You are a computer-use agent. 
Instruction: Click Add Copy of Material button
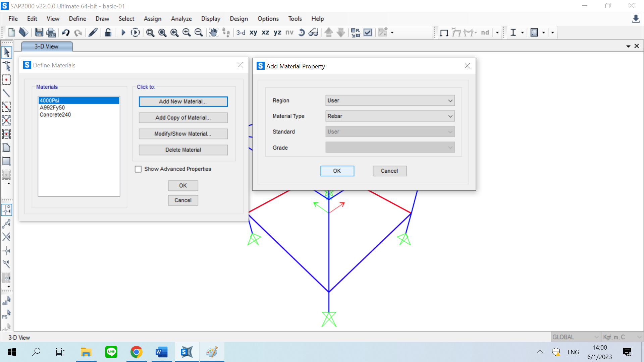(x=183, y=118)
